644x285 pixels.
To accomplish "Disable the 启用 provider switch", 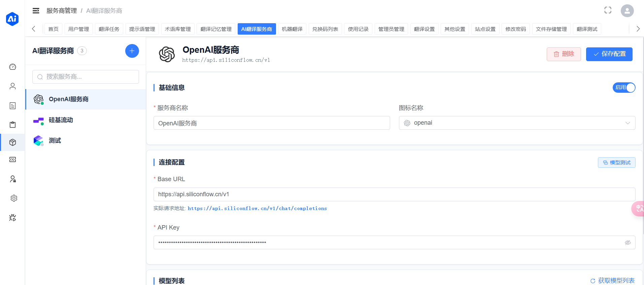I will 624,88.
